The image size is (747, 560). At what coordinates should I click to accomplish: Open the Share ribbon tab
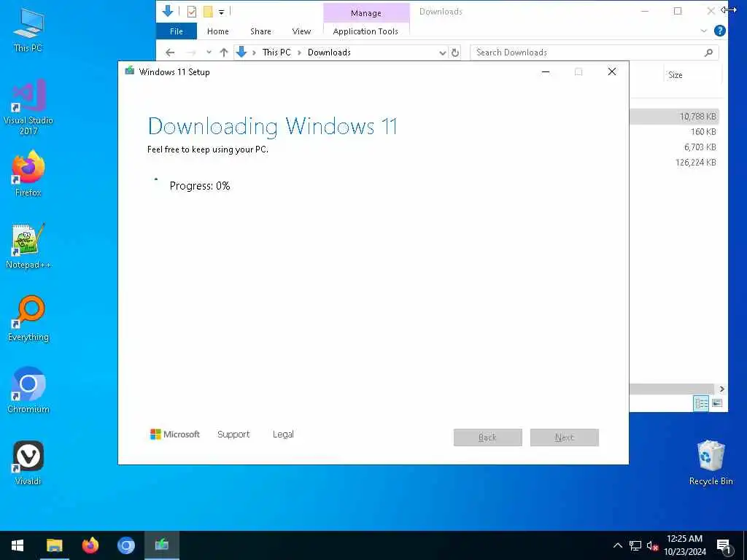coord(260,31)
